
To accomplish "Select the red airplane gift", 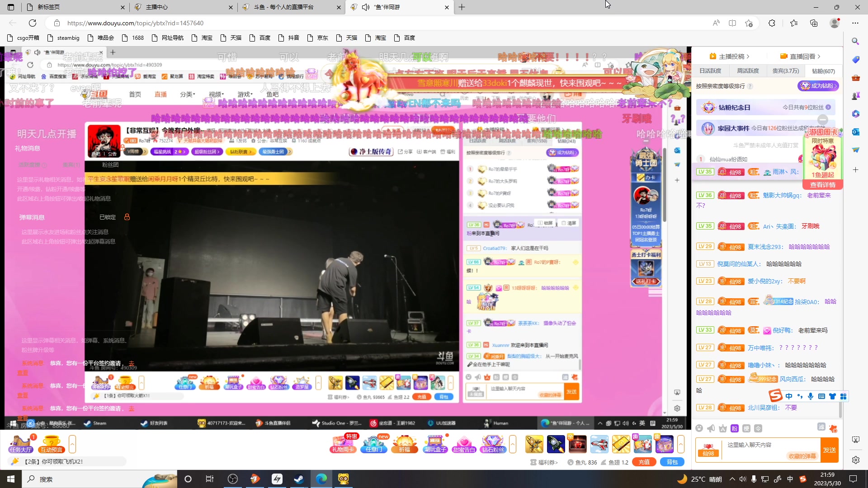I will [599, 444].
